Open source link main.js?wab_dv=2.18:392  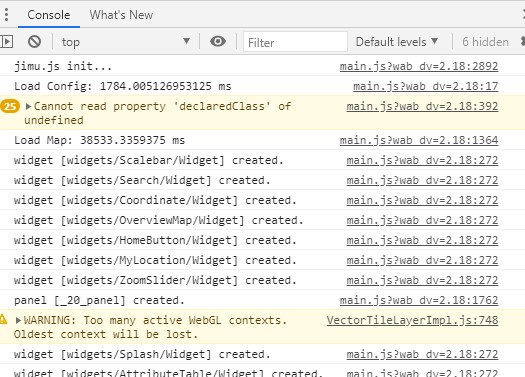click(x=422, y=106)
